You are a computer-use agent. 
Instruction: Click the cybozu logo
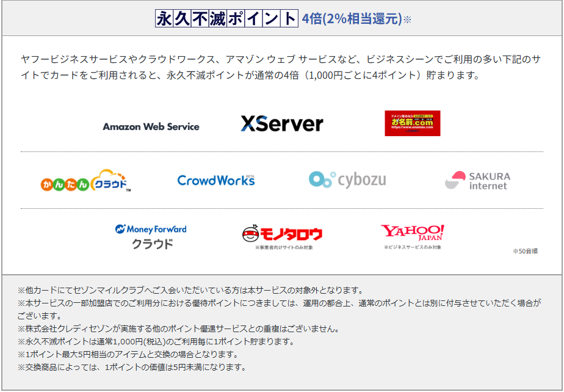pos(347,180)
